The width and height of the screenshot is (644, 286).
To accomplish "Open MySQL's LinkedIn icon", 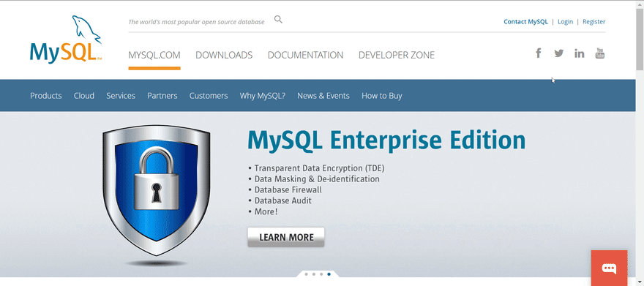I will tap(579, 53).
